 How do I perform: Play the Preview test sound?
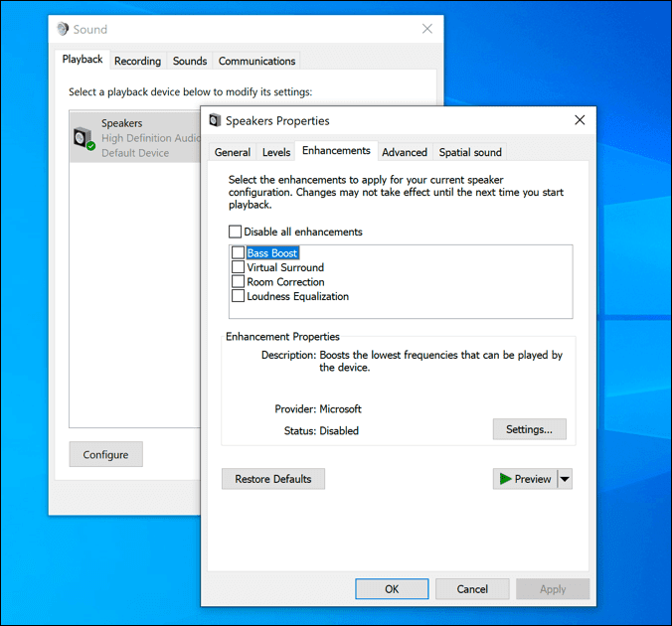click(x=525, y=479)
